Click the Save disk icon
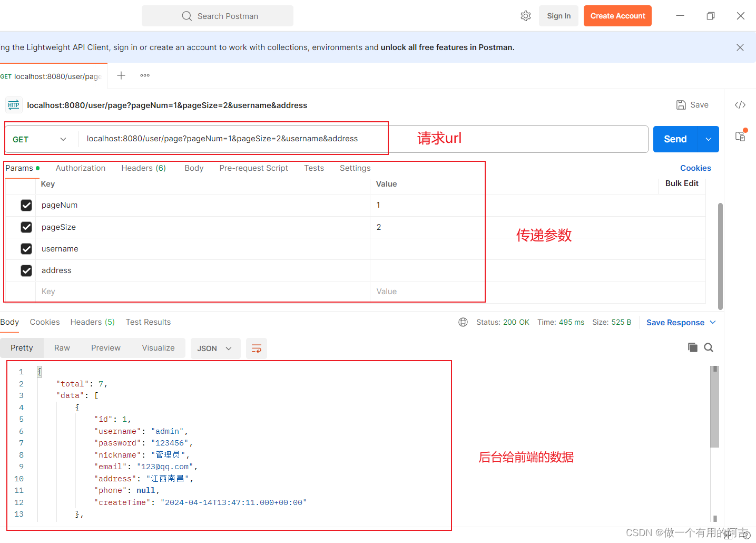Screen dimensions: 756x543 click(x=681, y=105)
